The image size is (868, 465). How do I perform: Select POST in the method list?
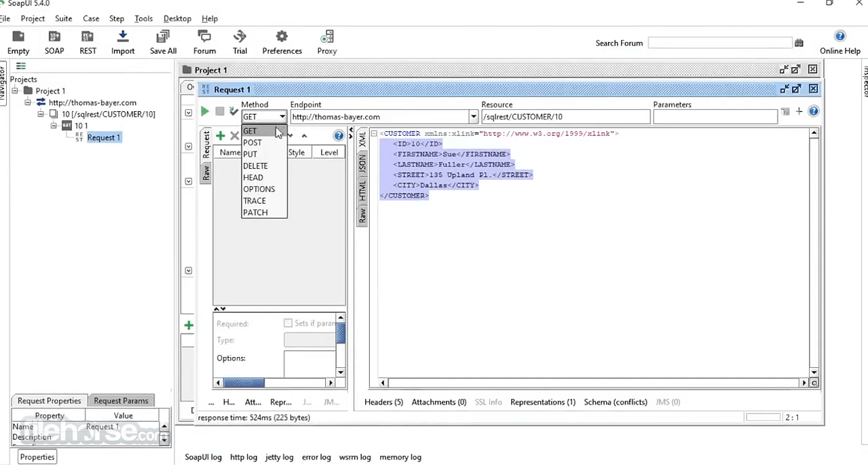click(x=265, y=143)
